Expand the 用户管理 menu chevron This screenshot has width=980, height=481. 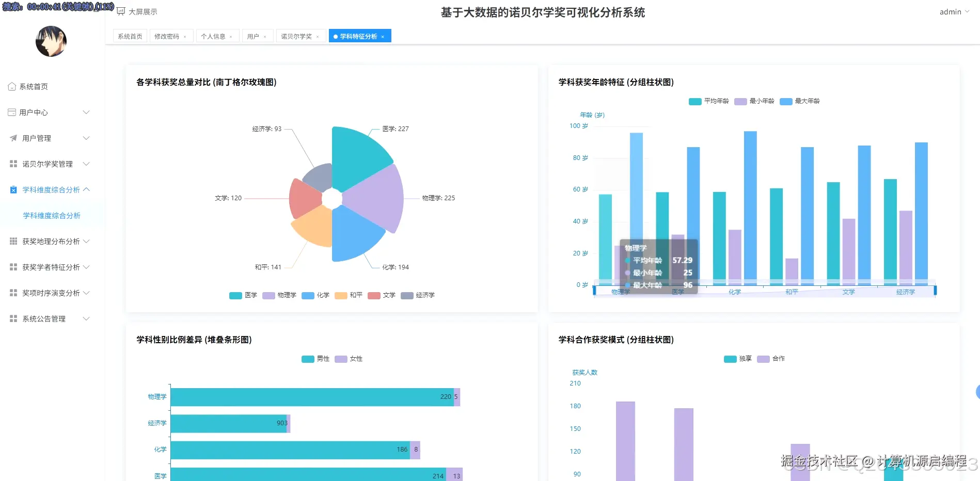click(x=86, y=138)
